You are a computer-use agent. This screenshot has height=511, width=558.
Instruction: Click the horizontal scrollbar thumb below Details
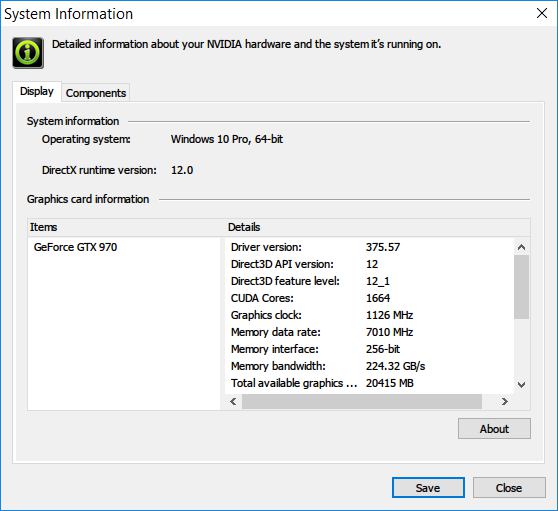click(x=362, y=401)
